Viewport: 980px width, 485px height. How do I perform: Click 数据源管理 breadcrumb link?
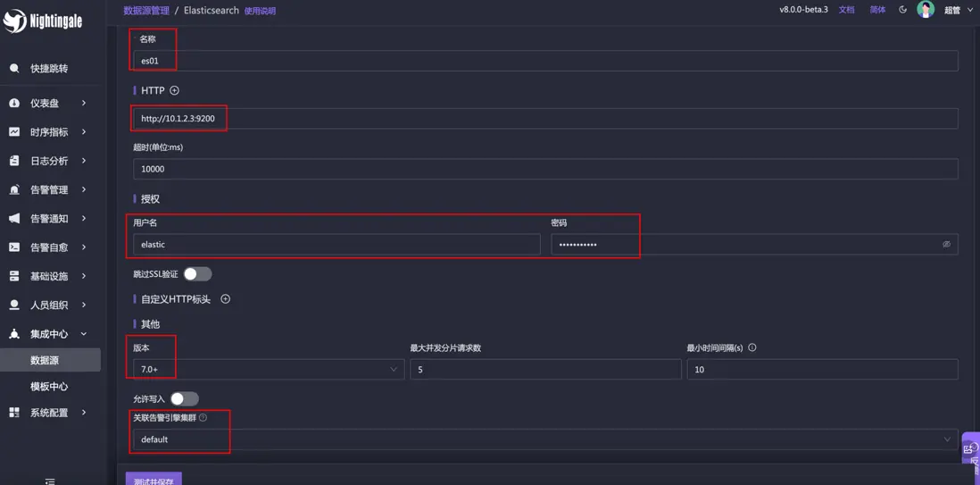click(146, 11)
